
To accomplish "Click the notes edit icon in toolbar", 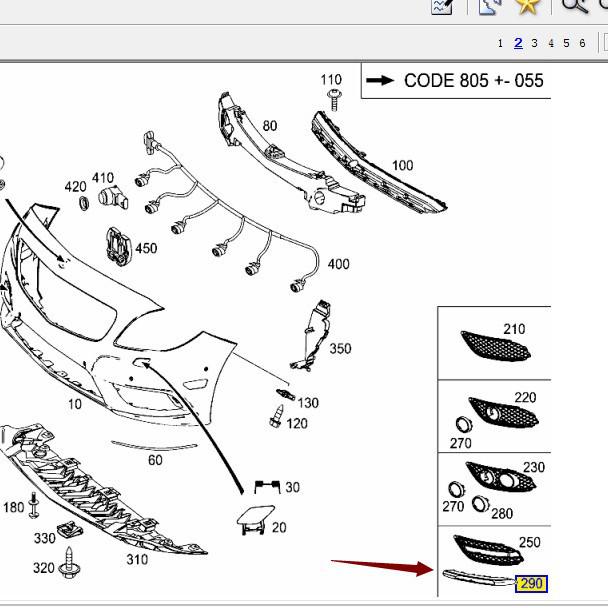I will [442, 6].
